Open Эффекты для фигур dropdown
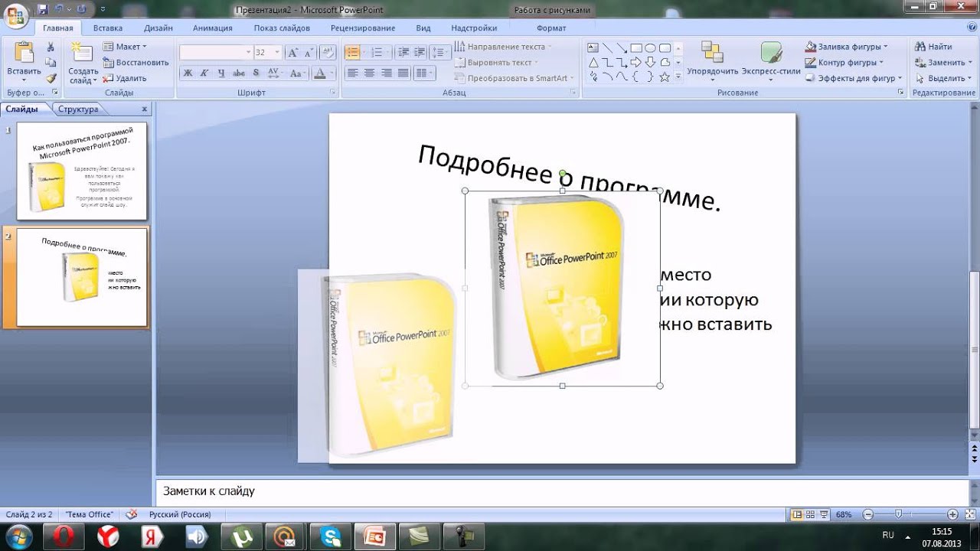 (854, 78)
